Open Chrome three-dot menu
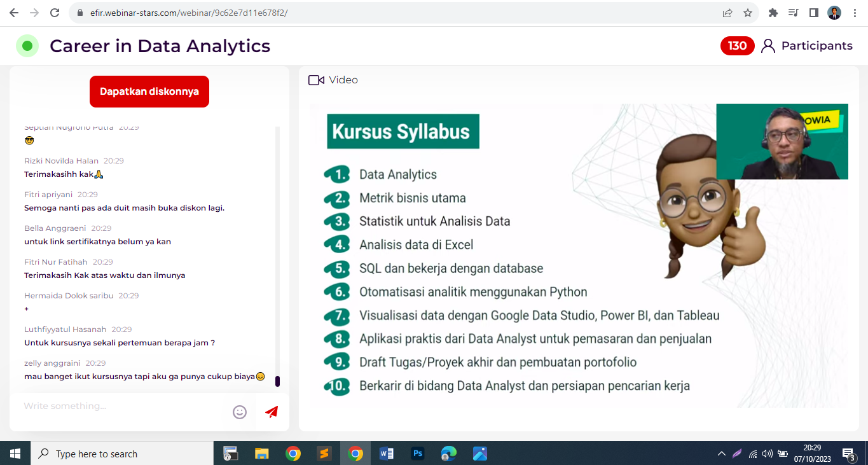The image size is (868, 465). click(x=855, y=13)
